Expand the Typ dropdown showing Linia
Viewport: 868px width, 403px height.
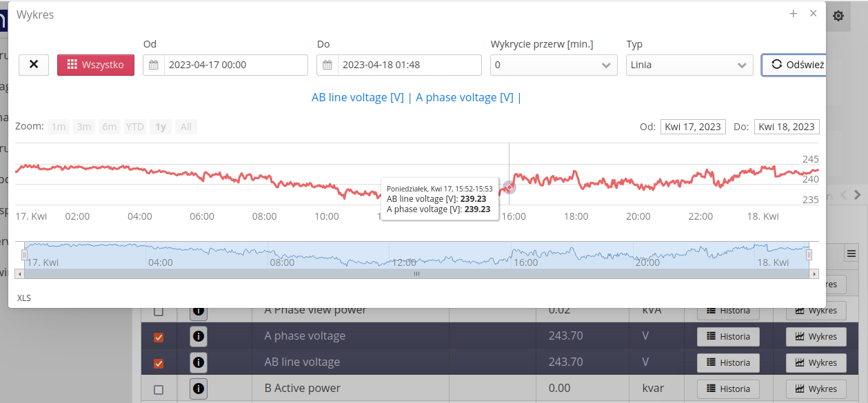click(x=689, y=65)
